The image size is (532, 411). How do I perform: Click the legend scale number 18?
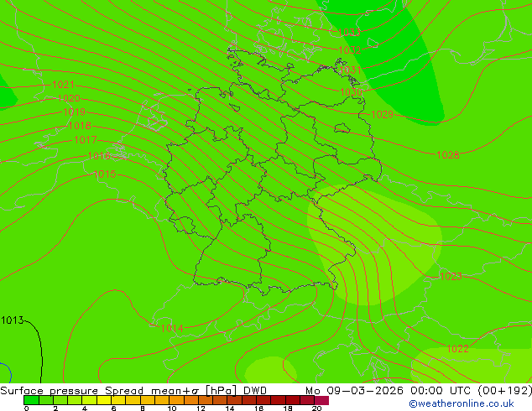click(x=288, y=408)
